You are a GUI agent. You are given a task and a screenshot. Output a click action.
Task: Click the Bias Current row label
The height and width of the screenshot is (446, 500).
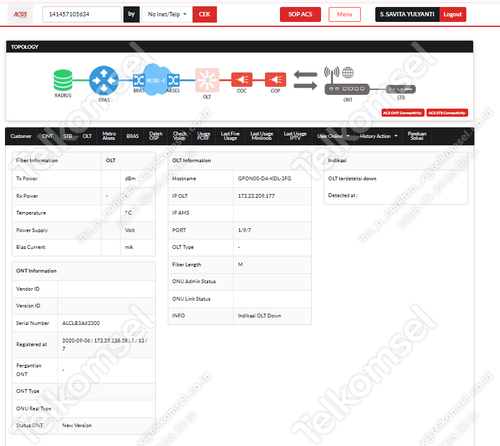[x=31, y=247]
